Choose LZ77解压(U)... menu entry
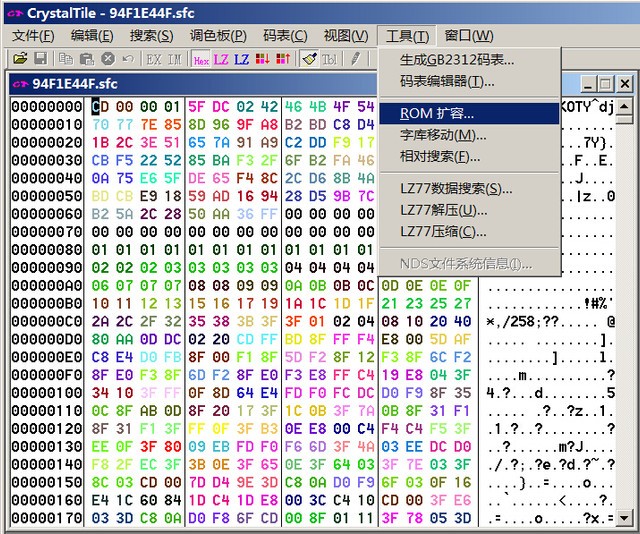This screenshot has height=534, width=640. click(x=443, y=210)
